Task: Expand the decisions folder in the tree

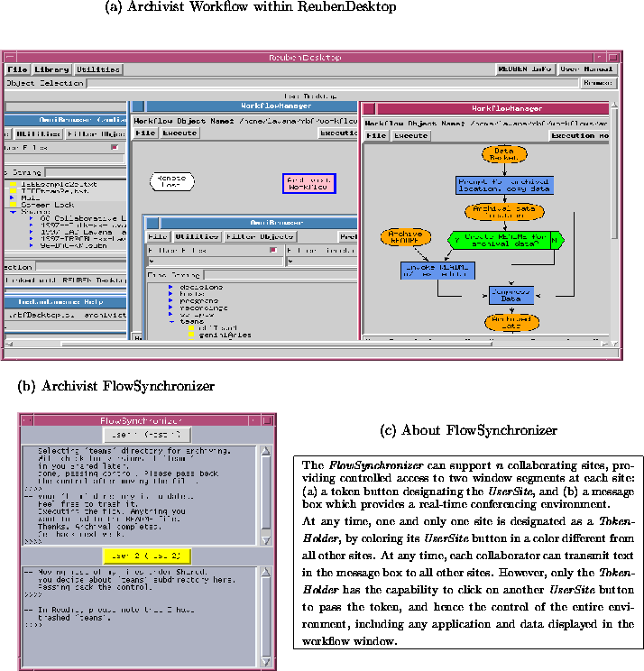Action: click(x=171, y=287)
